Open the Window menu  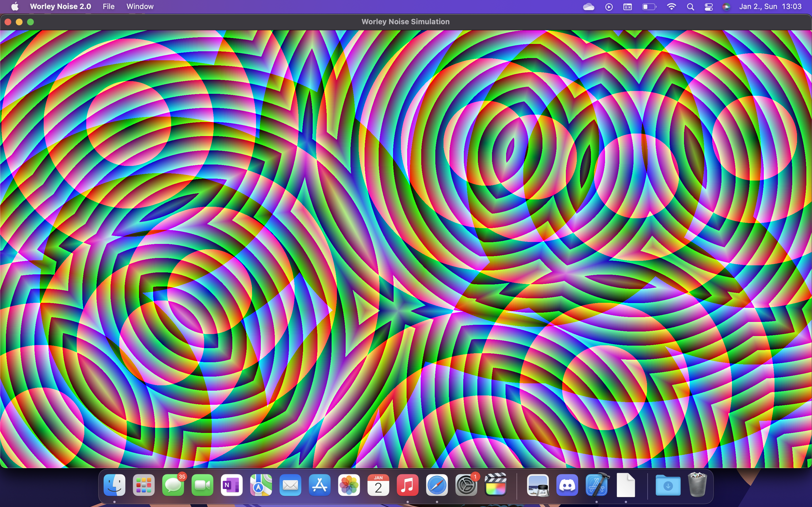[x=140, y=6]
